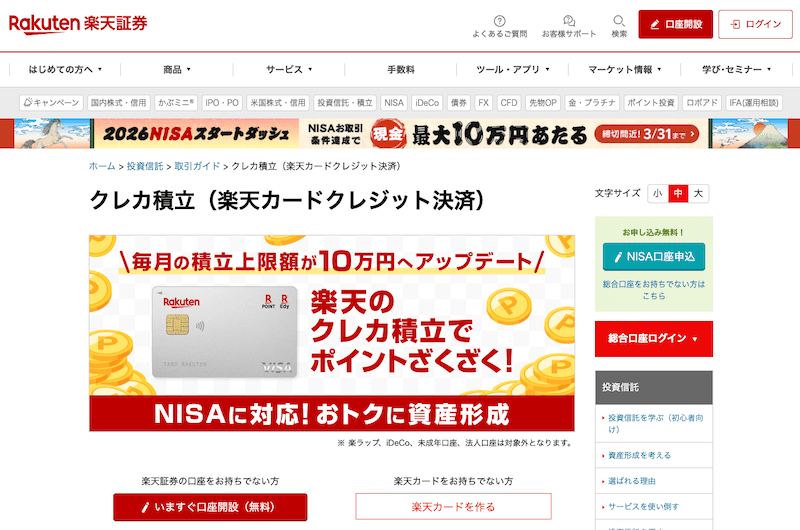Viewport: 800px width, 530px height.
Task: Expand the 総合口座ログイン red button
Action: (653, 339)
